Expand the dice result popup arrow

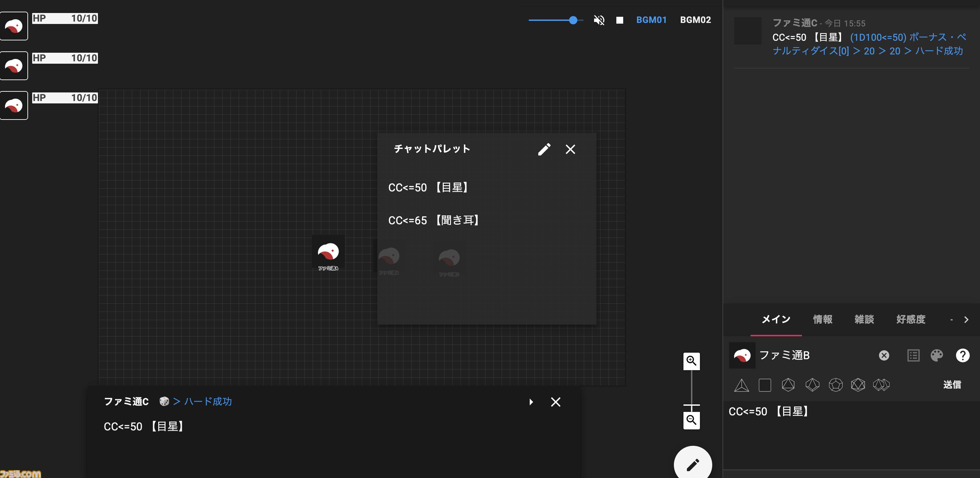pyautogui.click(x=531, y=402)
